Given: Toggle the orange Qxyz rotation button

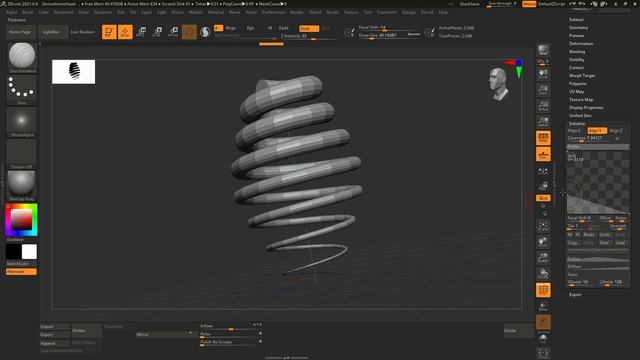Looking at the screenshot, I should tap(543, 198).
